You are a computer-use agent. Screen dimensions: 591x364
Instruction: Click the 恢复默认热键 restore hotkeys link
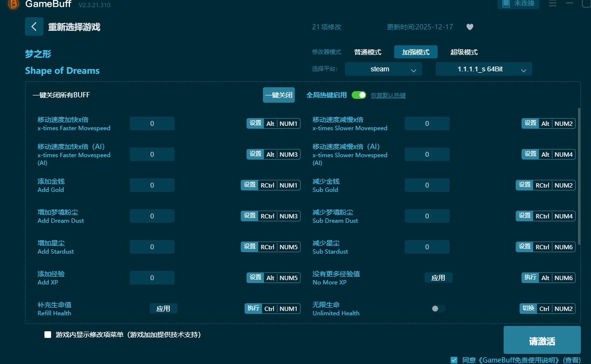pyautogui.click(x=388, y=95)
